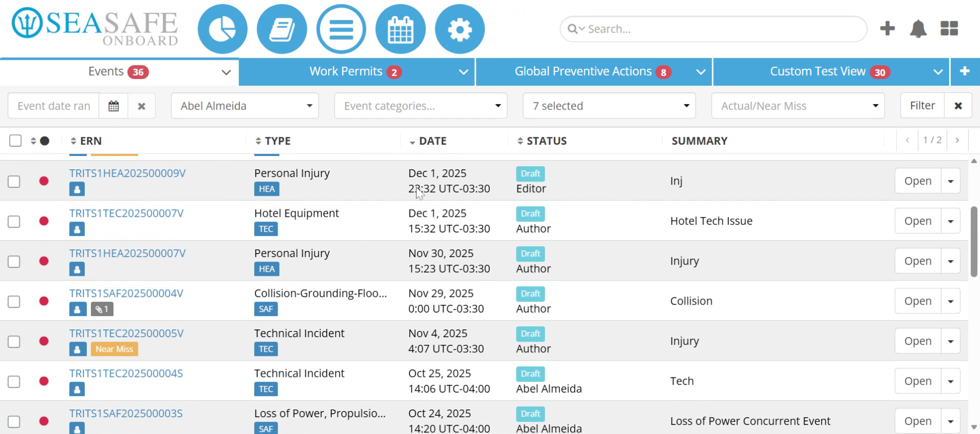The height and width of the screenshot is (434, 980).
Task: Tick the checkbox for TRITS1HEA202500009V
Action: tap(14, 181)
